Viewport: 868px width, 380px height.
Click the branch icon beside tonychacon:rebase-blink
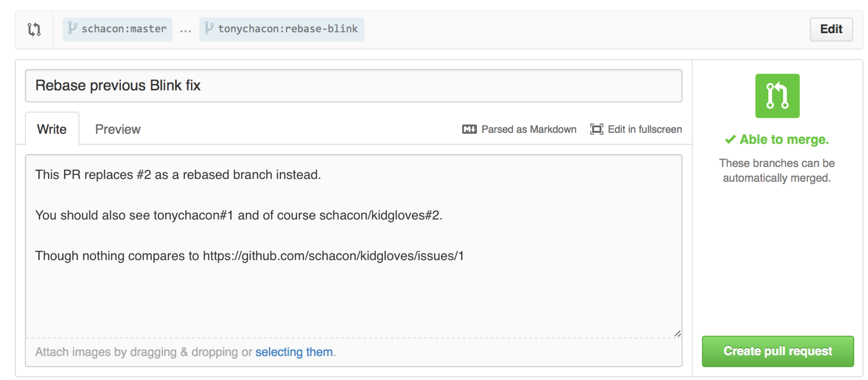[x=209, y=28]
